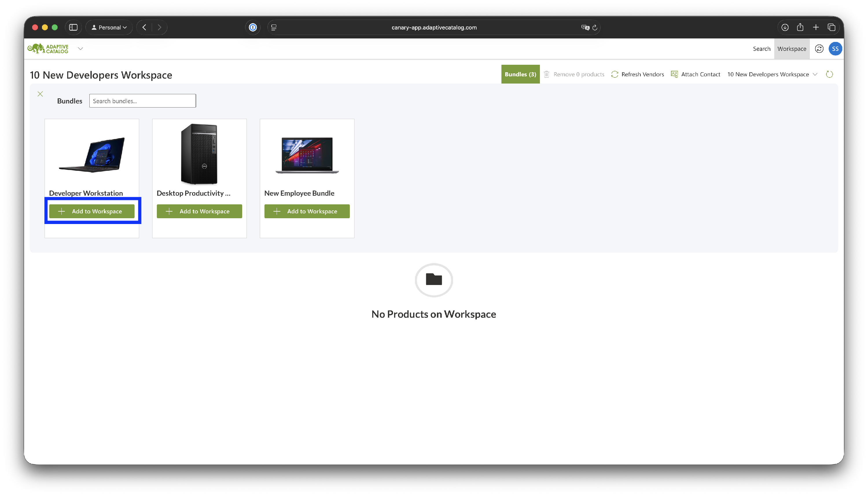Focus the Search bundles input field
868x496 pixels.
pyautogui.click(x=143, y=101)
